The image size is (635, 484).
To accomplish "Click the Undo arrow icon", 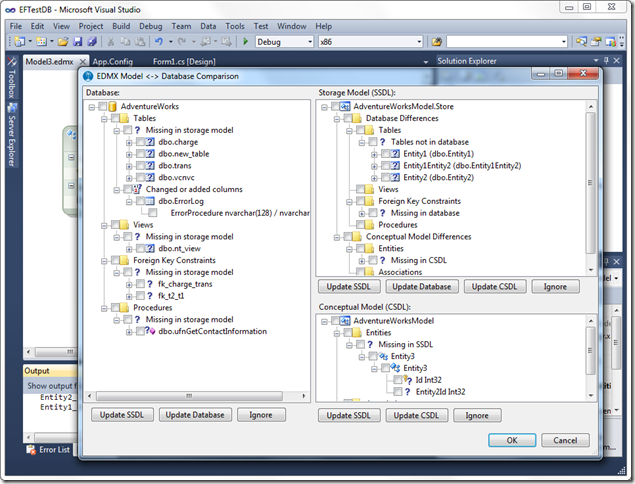I will tap(159, 41).
